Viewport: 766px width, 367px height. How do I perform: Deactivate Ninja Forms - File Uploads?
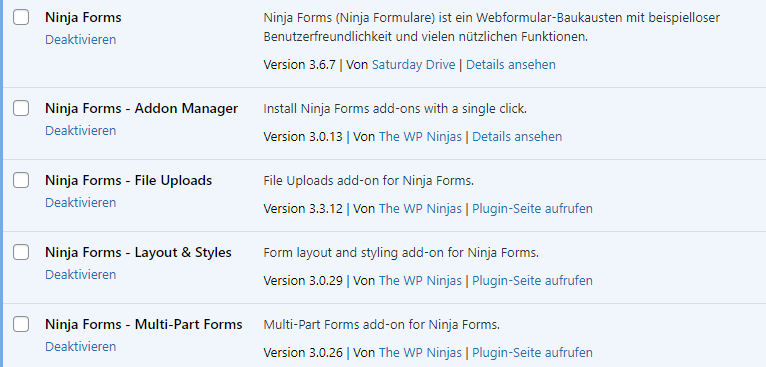point(81,202)
